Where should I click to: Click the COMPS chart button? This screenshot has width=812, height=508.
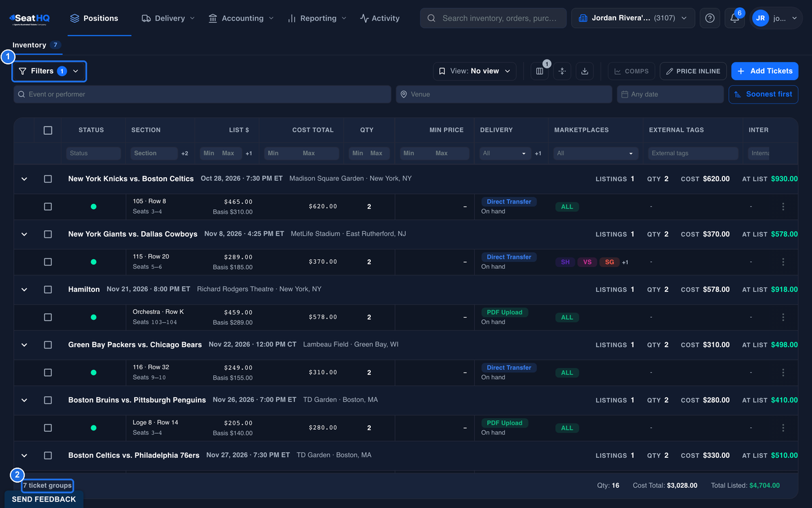(631, 71)
